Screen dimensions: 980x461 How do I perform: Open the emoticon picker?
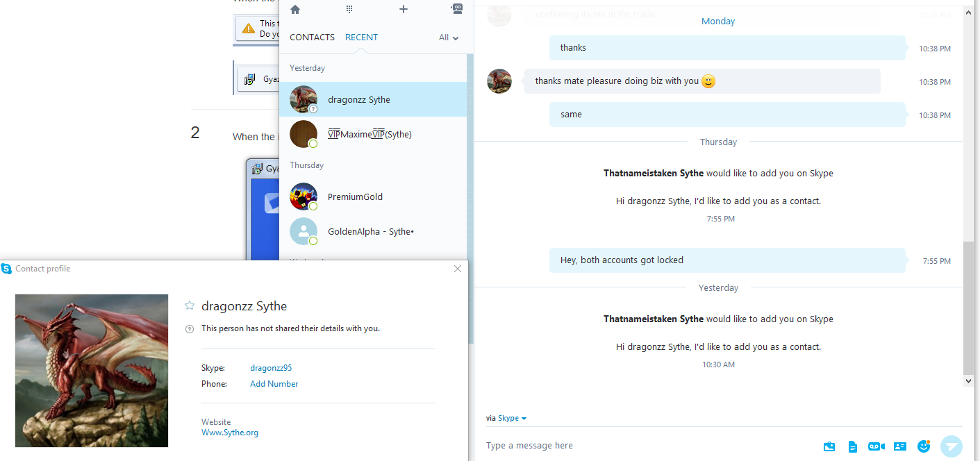tap(924, 446)
